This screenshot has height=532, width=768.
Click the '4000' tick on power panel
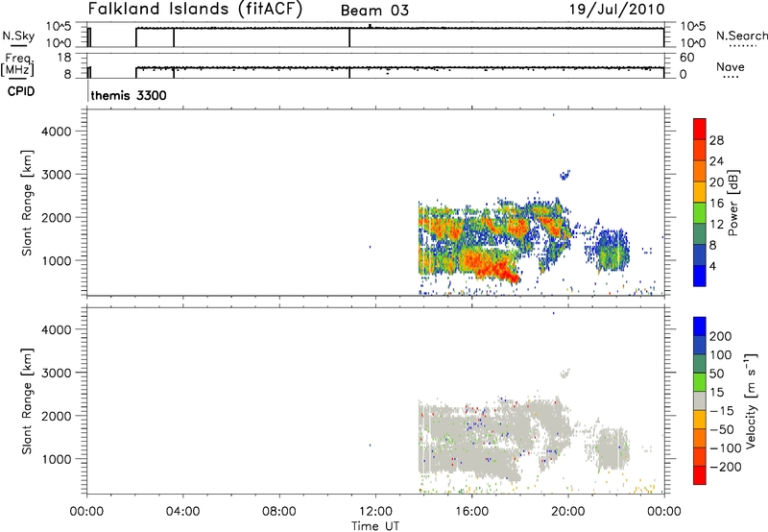(57, 132)
